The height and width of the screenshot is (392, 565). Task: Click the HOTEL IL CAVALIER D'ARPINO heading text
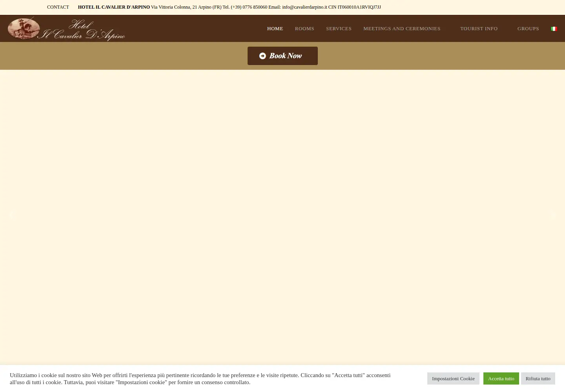point(114,7)
